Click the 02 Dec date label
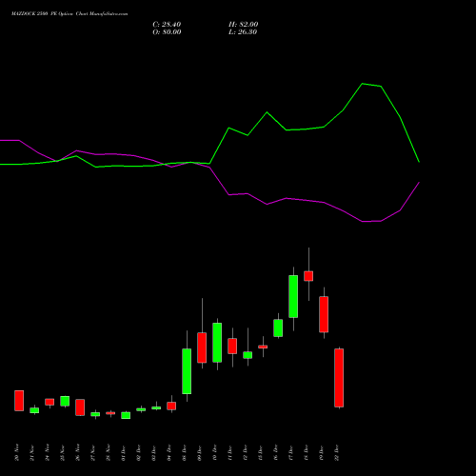 (139, 452)
